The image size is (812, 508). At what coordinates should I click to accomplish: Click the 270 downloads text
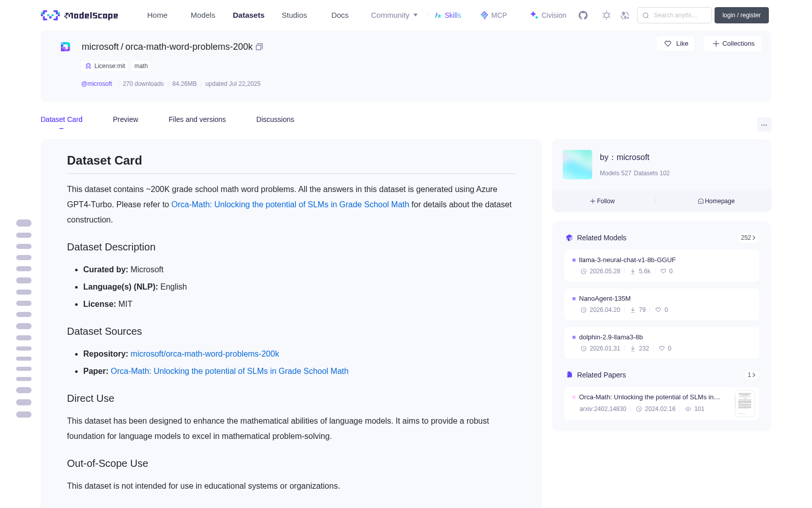(x=143, y=84)
